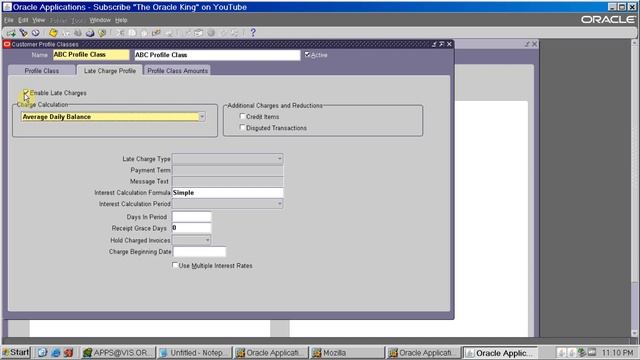The width and height of the screenshot is (640, 360).
Task: Click the Receipt Grace Days field
Action: [191, 228]
